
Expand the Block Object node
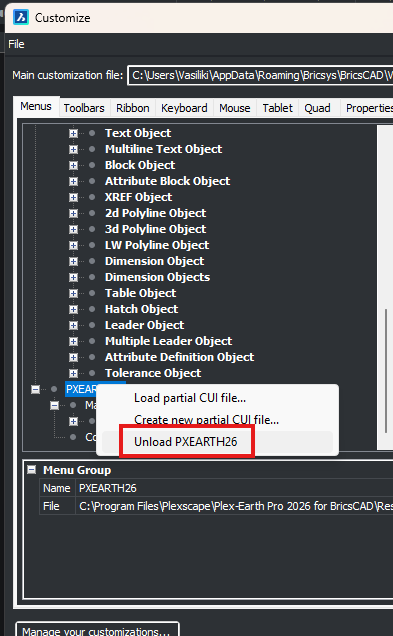click(x=73, y=165)
